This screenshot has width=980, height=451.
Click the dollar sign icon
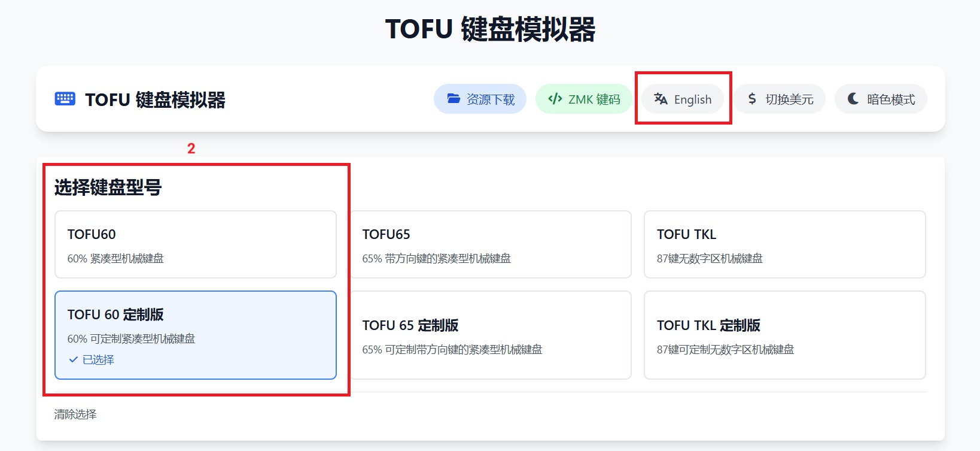pyautogui.click(x=752, y=99)
